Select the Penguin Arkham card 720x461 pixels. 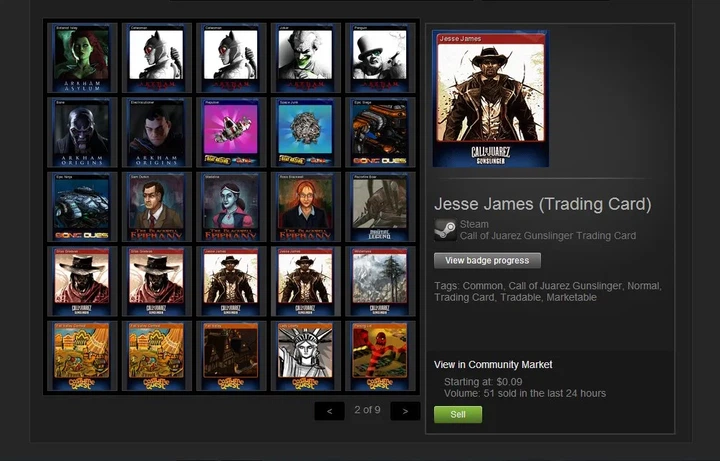pos(380,58)
